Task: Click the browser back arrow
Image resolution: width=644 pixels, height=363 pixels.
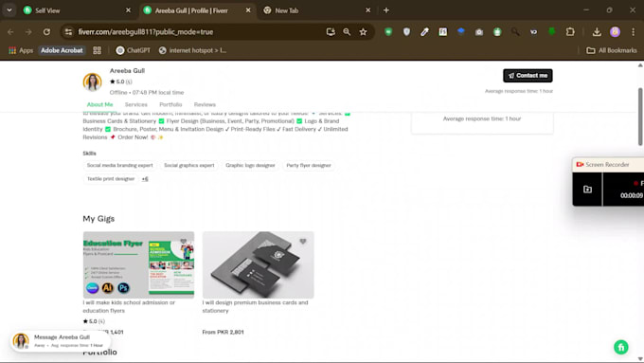Action: point(10,32)
